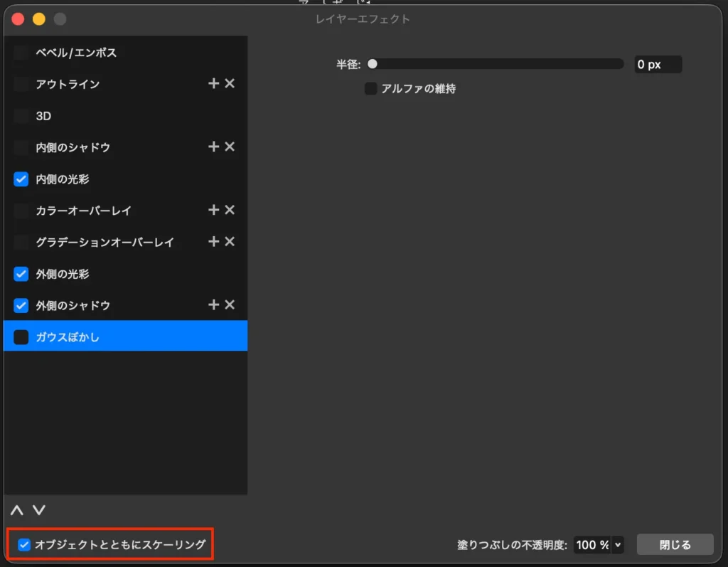The image size is (728, 567).
Task: Add an extra 外側のシャドウ effect
Action: coord(213,304)
